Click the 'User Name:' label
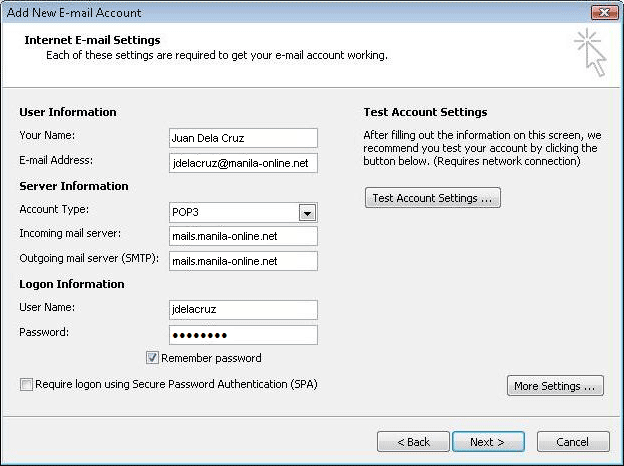This screenshot has width=624, height=466. click(x=47, y=307)
